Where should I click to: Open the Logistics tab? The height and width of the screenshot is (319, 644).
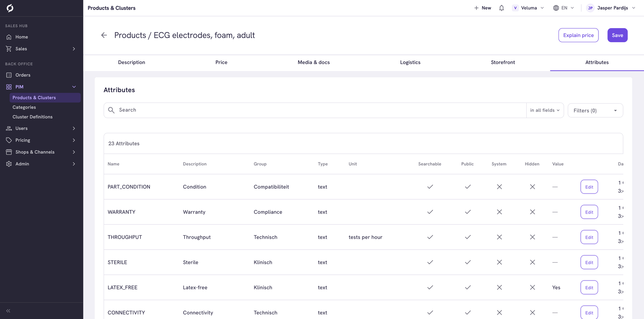[410, 63]
